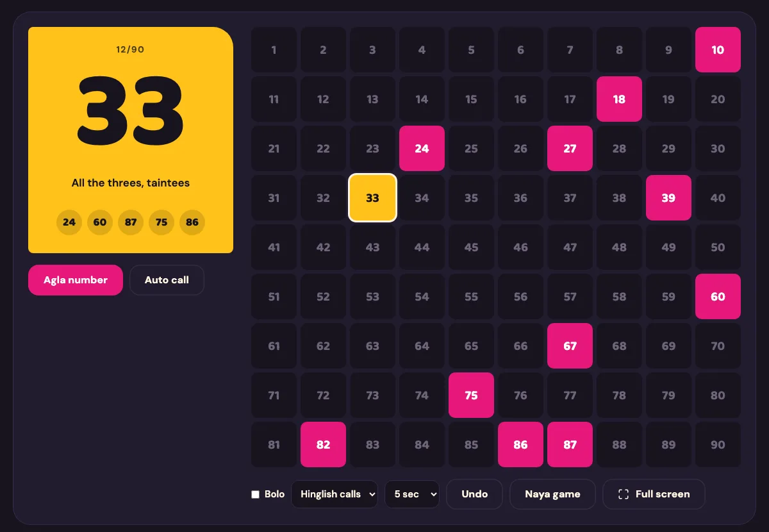This screenshot has height=532, width=769.
Task: Click pink tile 87 on the board
Action: [x=570, y=445]
